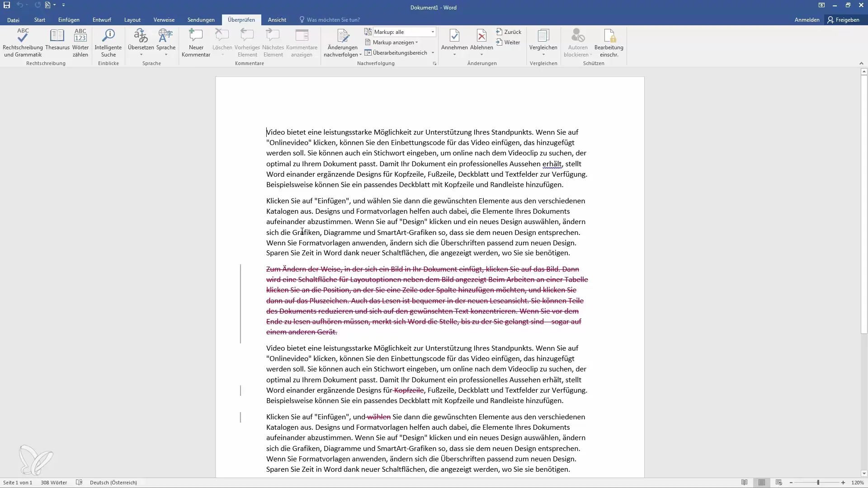Click Anmelden to sign in

click(807, 20)
